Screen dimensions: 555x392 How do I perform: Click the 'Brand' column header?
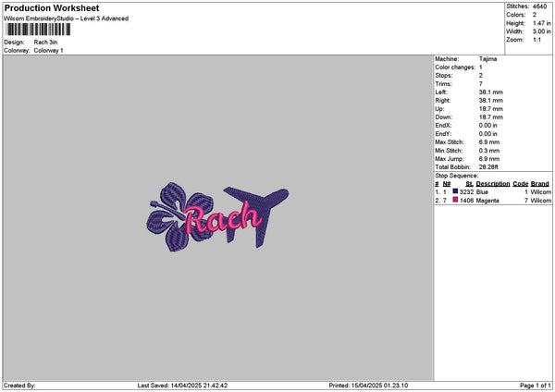[540, 184]
